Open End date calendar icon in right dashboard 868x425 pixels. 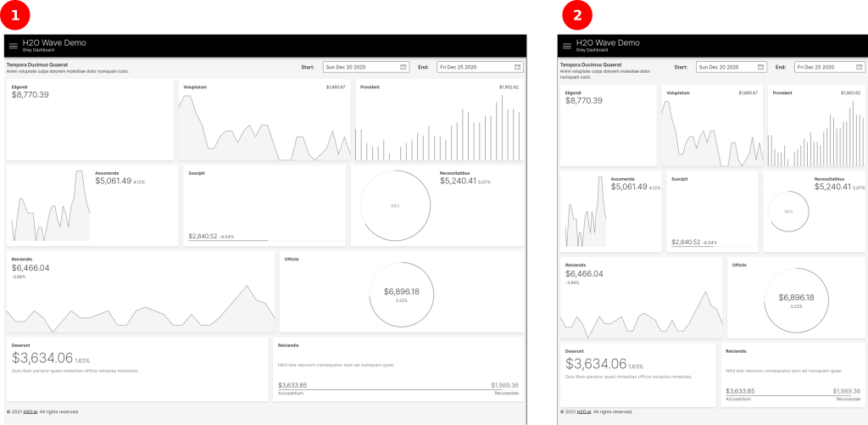coord(860,67)
